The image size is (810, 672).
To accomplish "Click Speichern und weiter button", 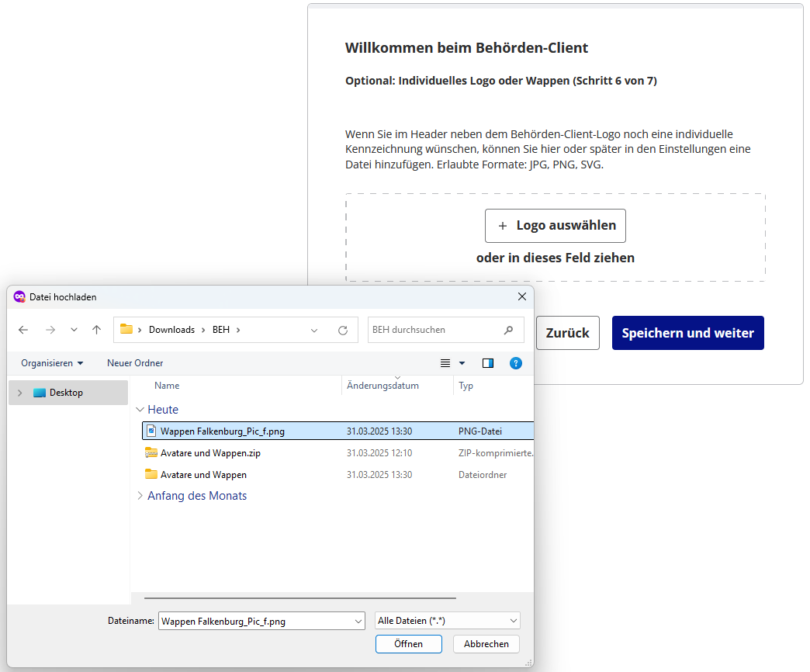I will (x=687, y=333).
